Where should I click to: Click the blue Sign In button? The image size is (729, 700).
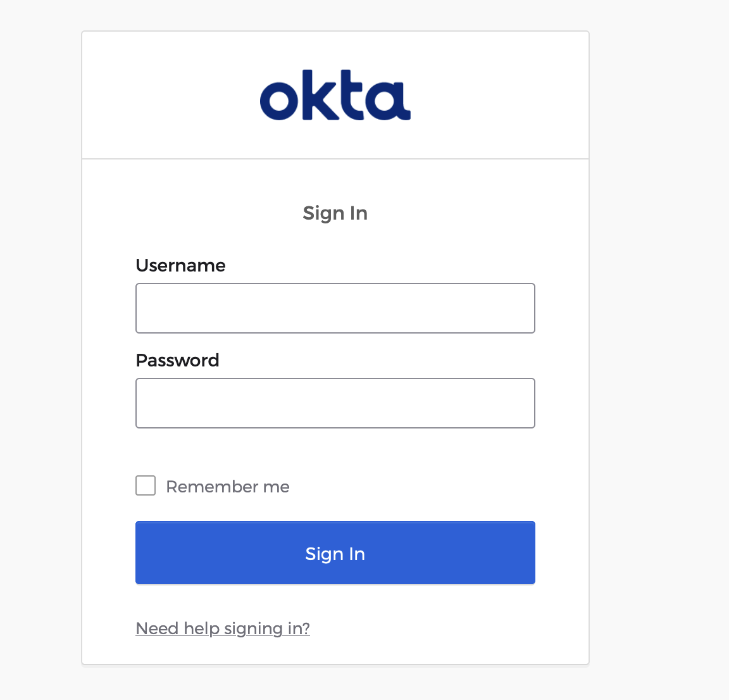(x=335, y=553)
